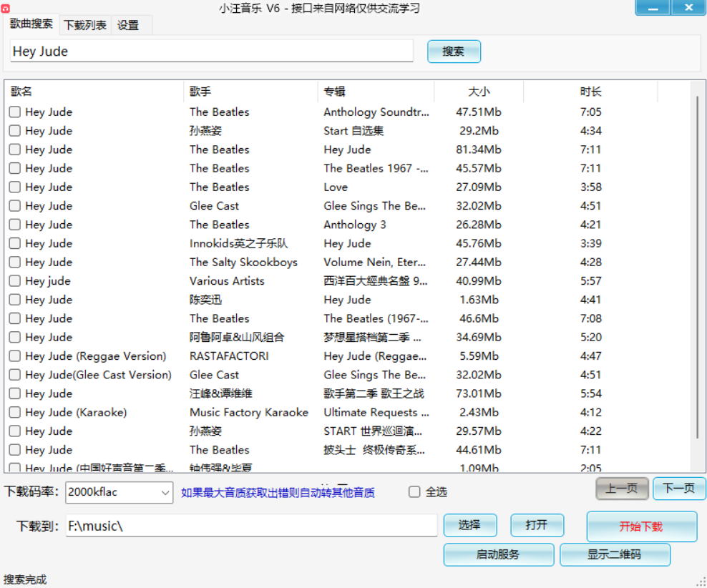Image resolution: width=707 pixels, height=588 pixels.
Task: Click the Hey Jude search input field
Action: click(x=212, y=51)
